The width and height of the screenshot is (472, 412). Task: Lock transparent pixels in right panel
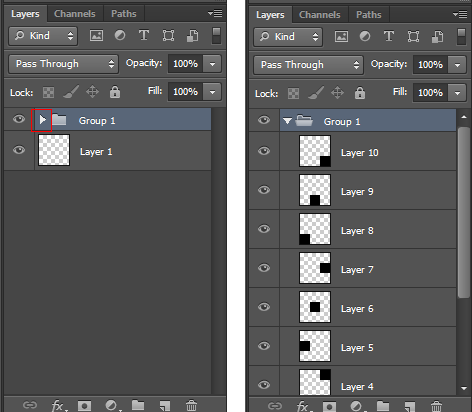[x=293, y=93]
